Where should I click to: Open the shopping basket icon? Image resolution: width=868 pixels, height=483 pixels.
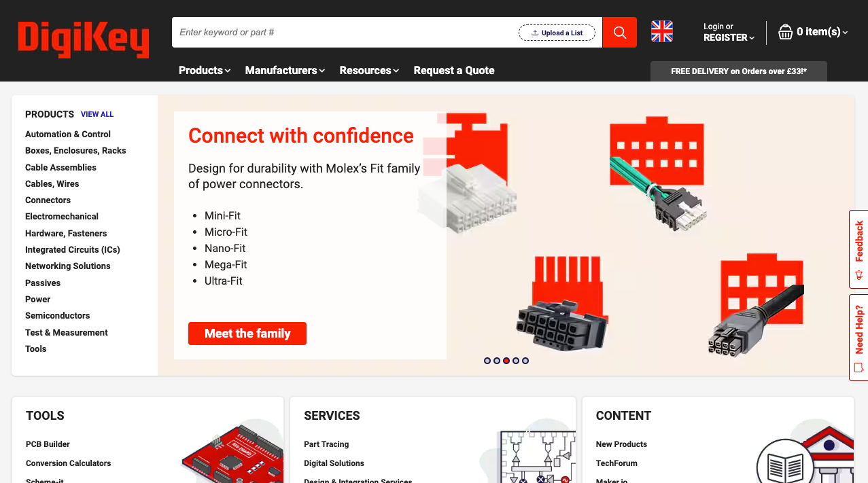pyautogui.click(x=785, y=32)
